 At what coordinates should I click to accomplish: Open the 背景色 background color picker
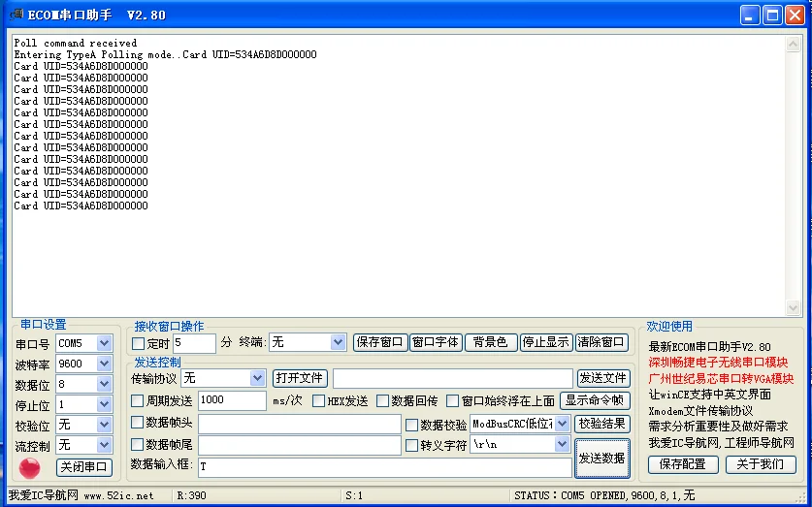[x=491, y=342]
